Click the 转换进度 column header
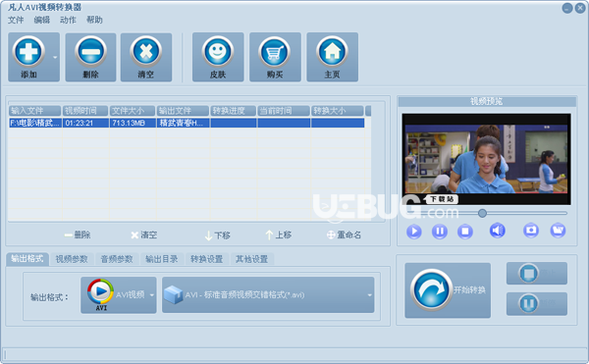The height and width of the screenshot is (364, 589). [234, 111]
